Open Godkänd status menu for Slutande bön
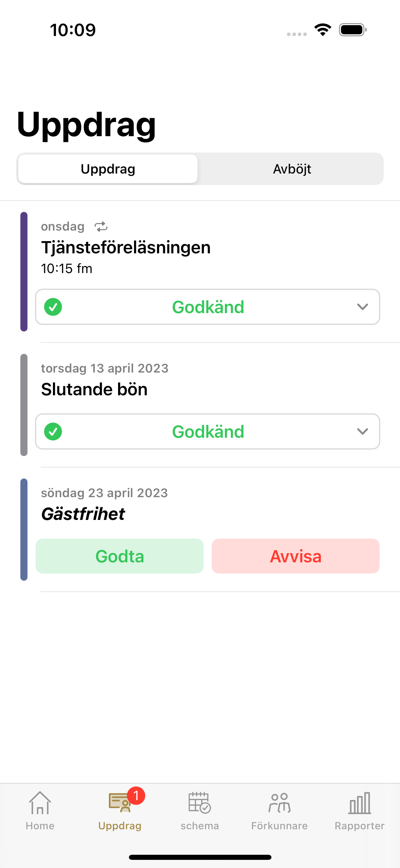The width and height of the screenshot is (400, 868). click(208, 432)
